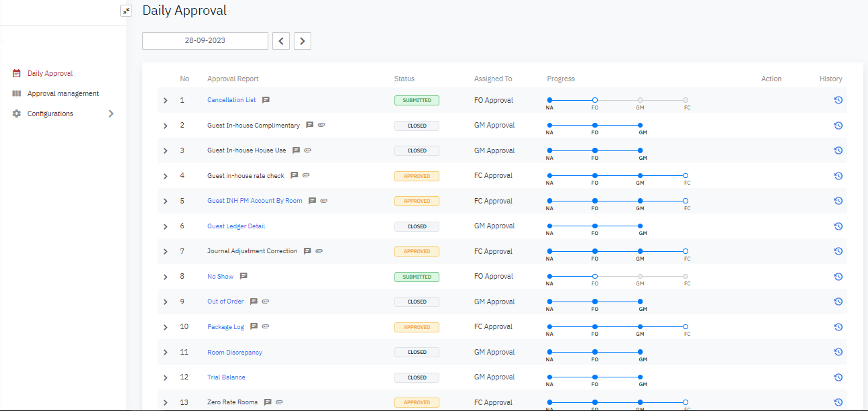The image size is (868, 411).
Task: Open comment icon beside Package Log
Action: (x=254, y=326)
